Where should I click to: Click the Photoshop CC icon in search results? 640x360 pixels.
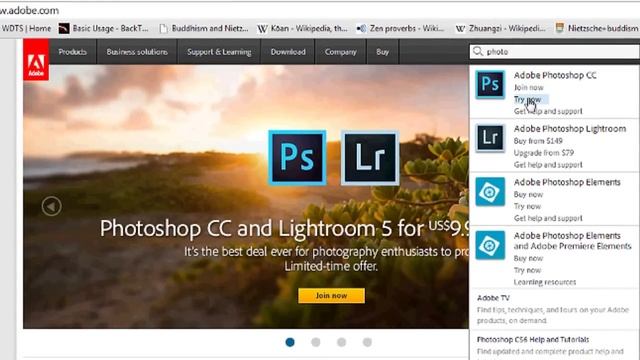pos(490,84)
